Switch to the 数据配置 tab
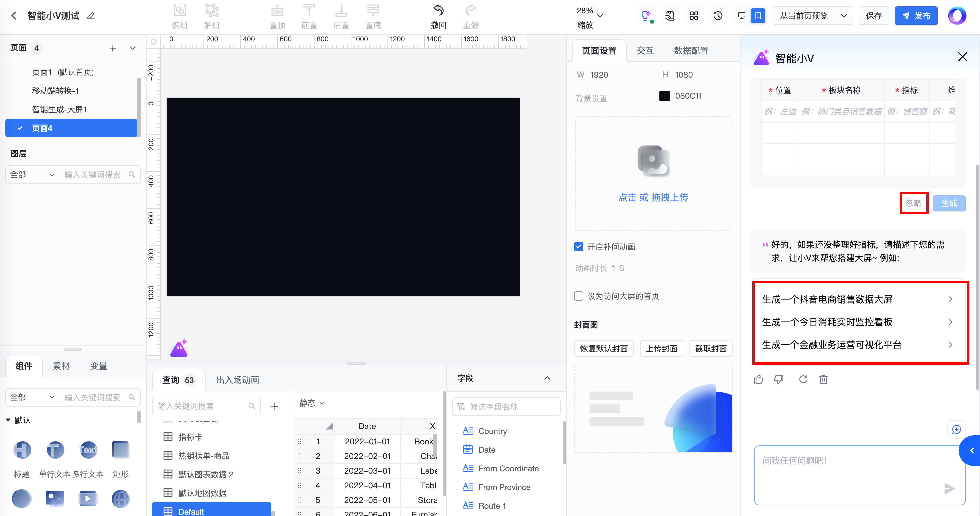This screenshot has height=516, width=980. click(691, 51)
